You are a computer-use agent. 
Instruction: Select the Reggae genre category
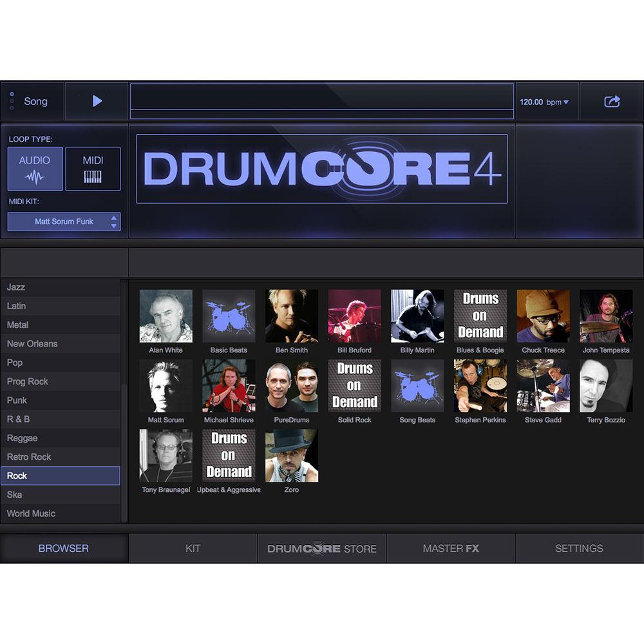pyautogui.click(x=61, y=438)
